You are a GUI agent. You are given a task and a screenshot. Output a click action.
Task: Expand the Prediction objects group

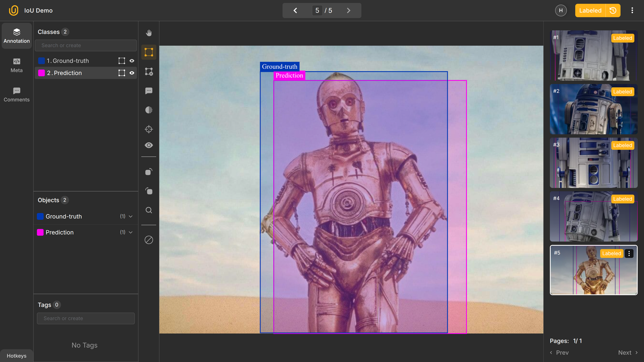click(x=130, y=232)
